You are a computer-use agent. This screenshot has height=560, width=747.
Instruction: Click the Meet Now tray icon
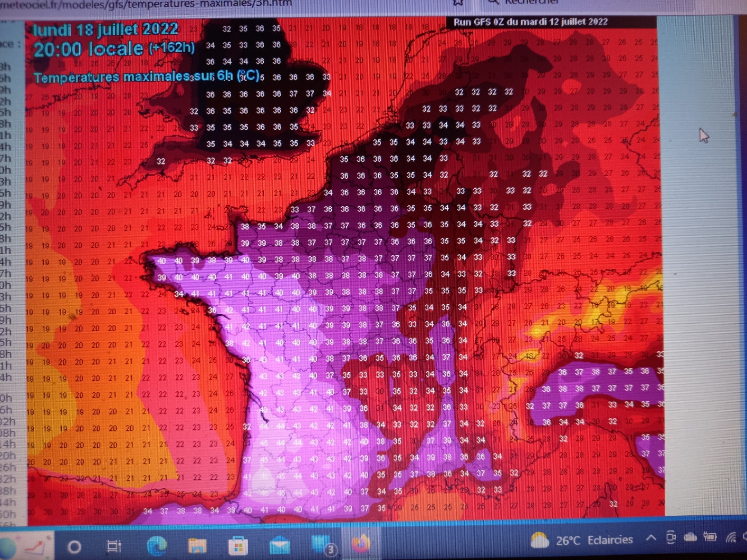tap(671, 538)
